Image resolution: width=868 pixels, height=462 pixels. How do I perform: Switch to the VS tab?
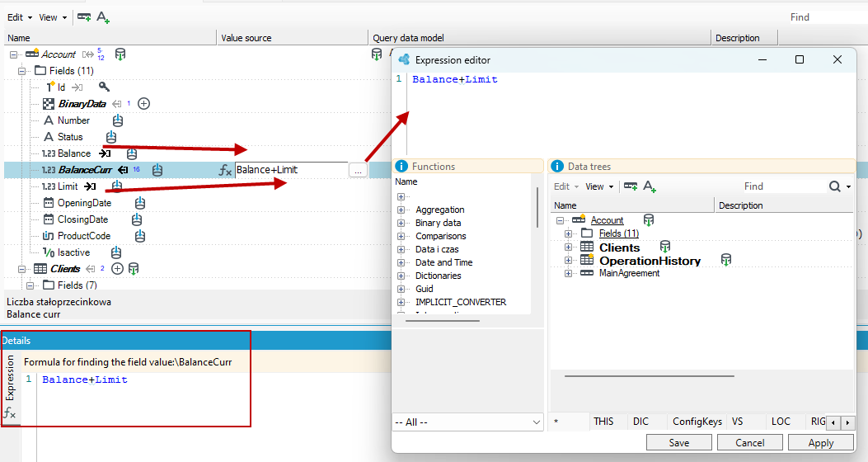pos(738,422)
